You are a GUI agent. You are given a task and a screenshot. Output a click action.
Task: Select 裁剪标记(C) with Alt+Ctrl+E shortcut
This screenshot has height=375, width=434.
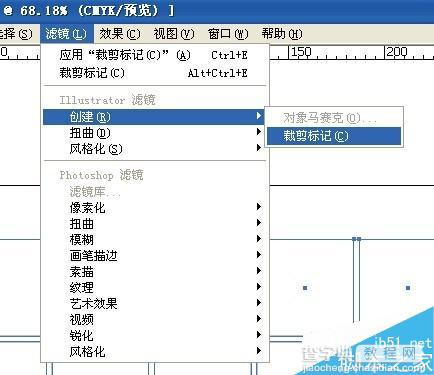pos(155,73)
